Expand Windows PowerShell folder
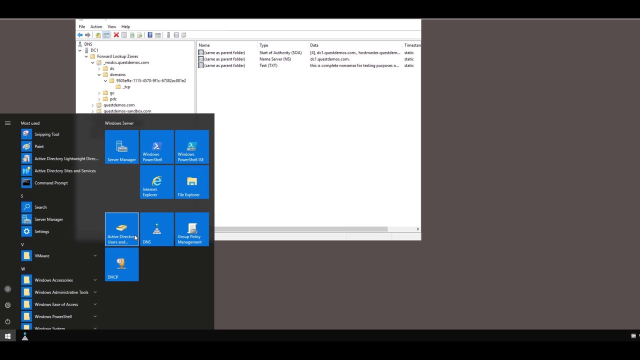This screenshot has height=360, width=640. [x=95, y=316]
